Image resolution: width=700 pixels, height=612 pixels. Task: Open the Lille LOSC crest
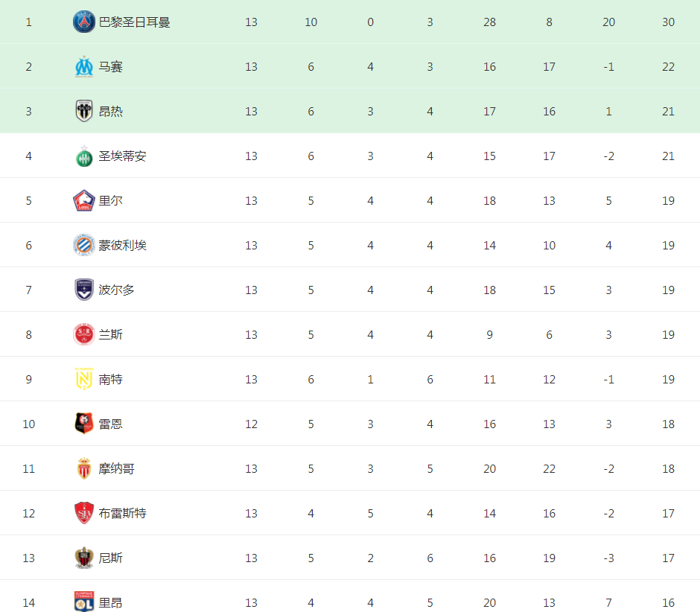coord(84,200)
